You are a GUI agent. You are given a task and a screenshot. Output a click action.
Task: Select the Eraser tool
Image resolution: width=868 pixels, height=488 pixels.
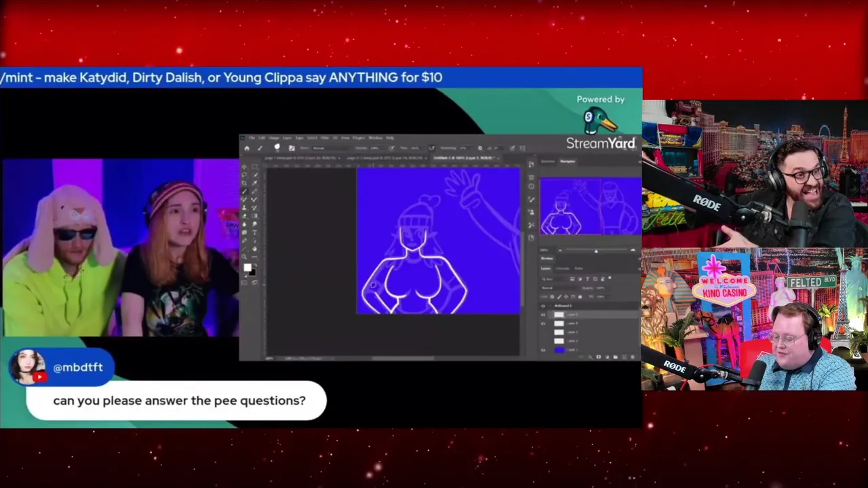(x=244, y=216)
